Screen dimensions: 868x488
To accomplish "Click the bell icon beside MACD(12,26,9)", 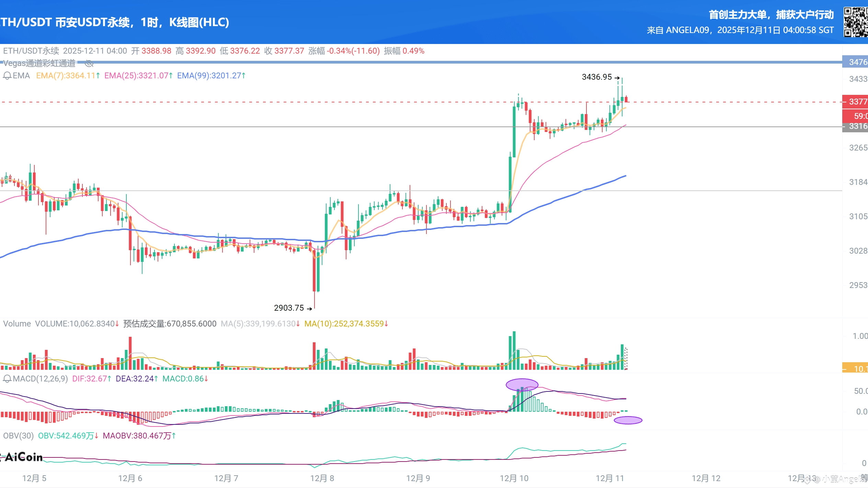I will (7, 379).
